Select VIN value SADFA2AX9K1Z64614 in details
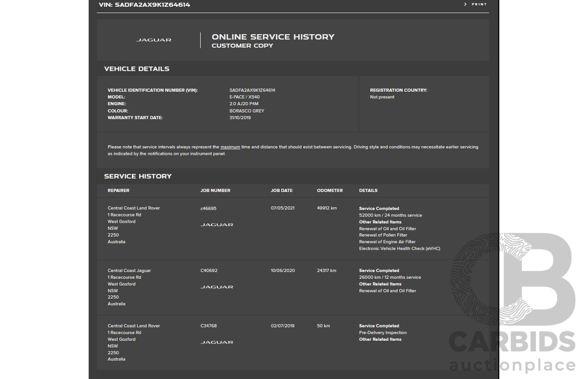This screenshot has width=588, height=379. click(252, 91)
